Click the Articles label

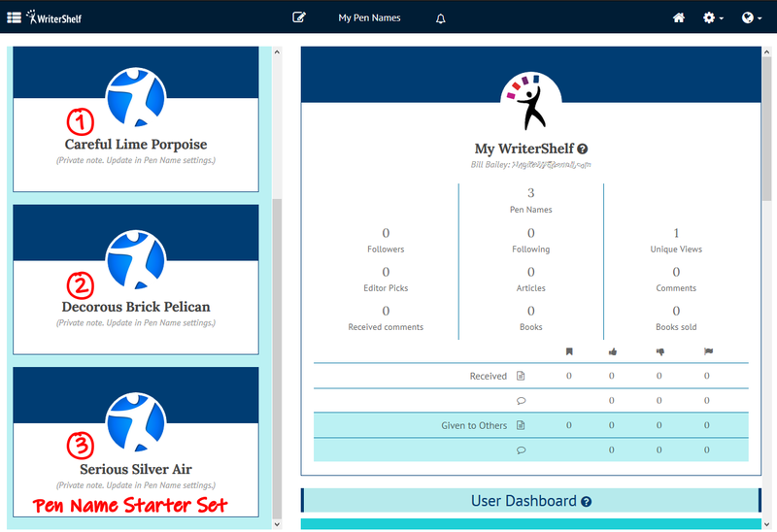coord(530,287)
